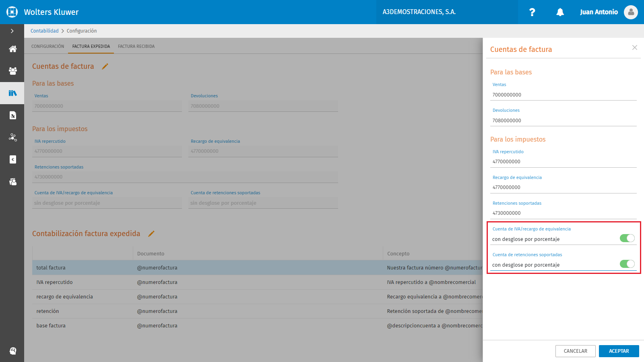
Task: Toggle Cuenta de retenciones soportadas switch
Action: pyautogui.click(x=627, y=264)
